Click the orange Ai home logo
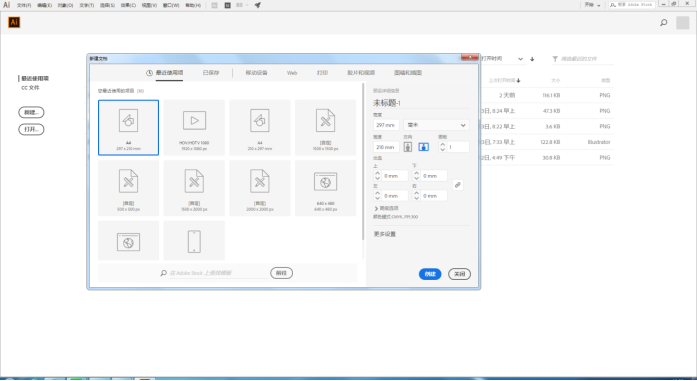This screenshot has height=381, width=697. (x=14, y=22)
